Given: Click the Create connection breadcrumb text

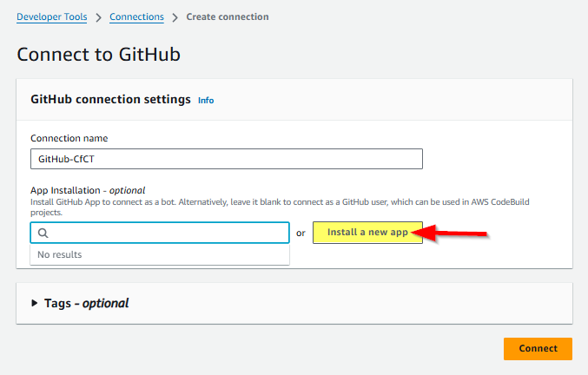Looking at the screenshot, I should [228, 16].
